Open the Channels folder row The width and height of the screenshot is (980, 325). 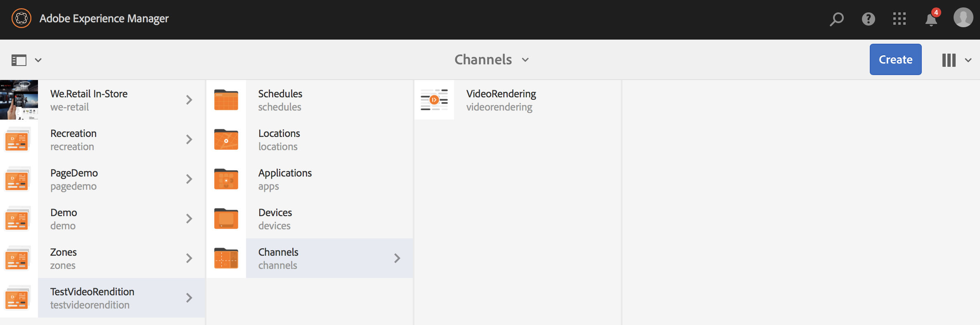coord(310,258)
